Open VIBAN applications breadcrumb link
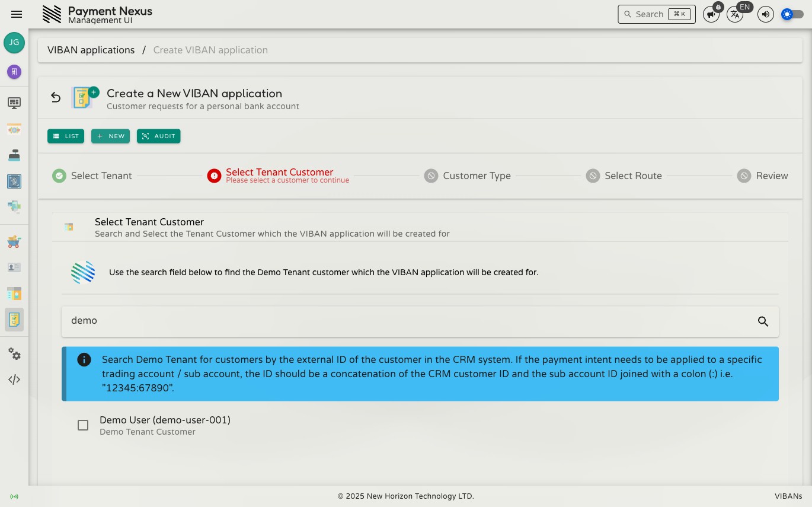The width and height of the screenshot is (812, 507). tap(91, 50)
